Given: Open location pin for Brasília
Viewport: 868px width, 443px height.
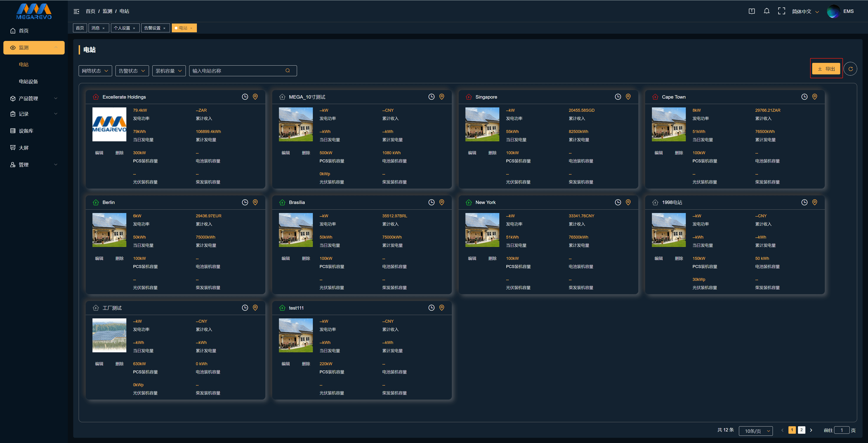Looking at the screenshot, I should click(x=442, y=202).
